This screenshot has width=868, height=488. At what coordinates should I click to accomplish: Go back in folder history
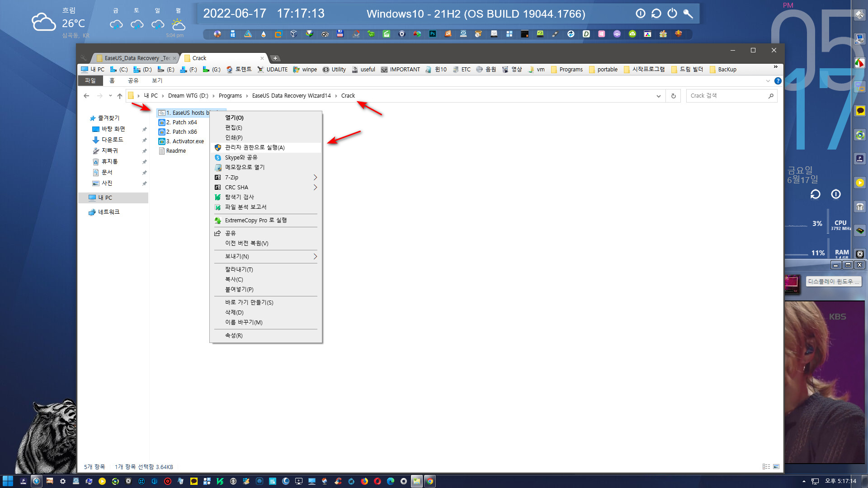point(86,96)
